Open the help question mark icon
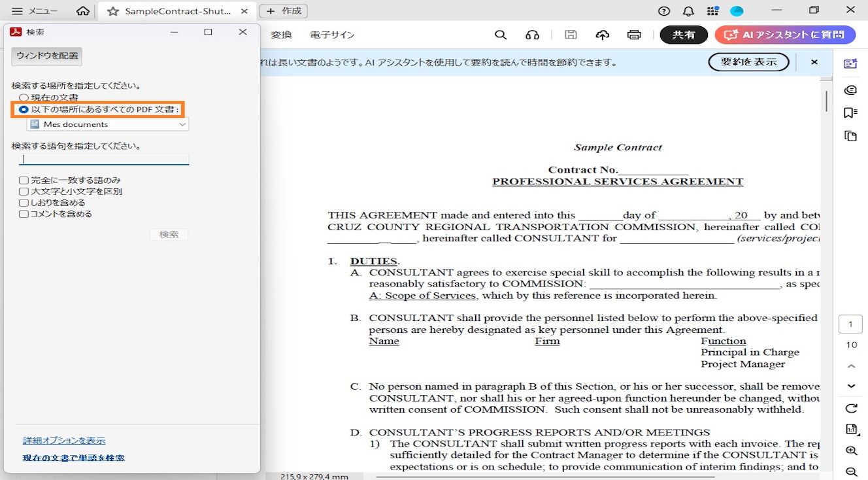The width and height of the screenshot is (868, 480). pos(664,11)
